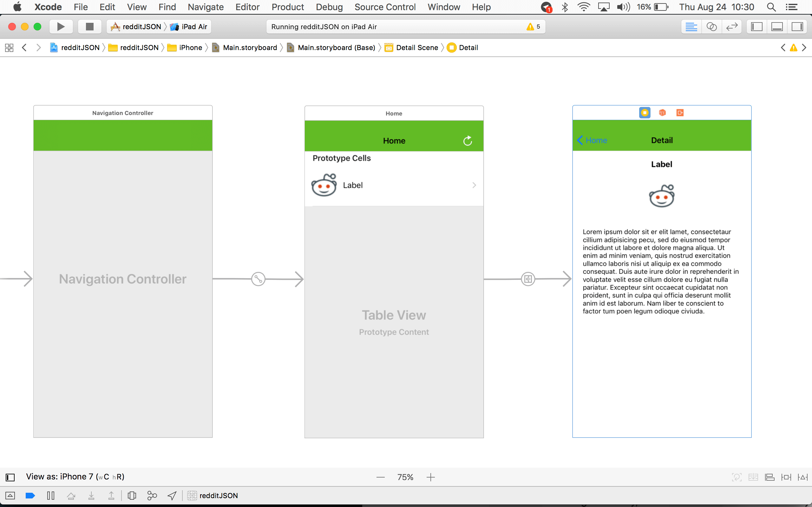Viewport: 812px width, 507px height.
Task: Select the Version editor icon
Action: (731, 27)
